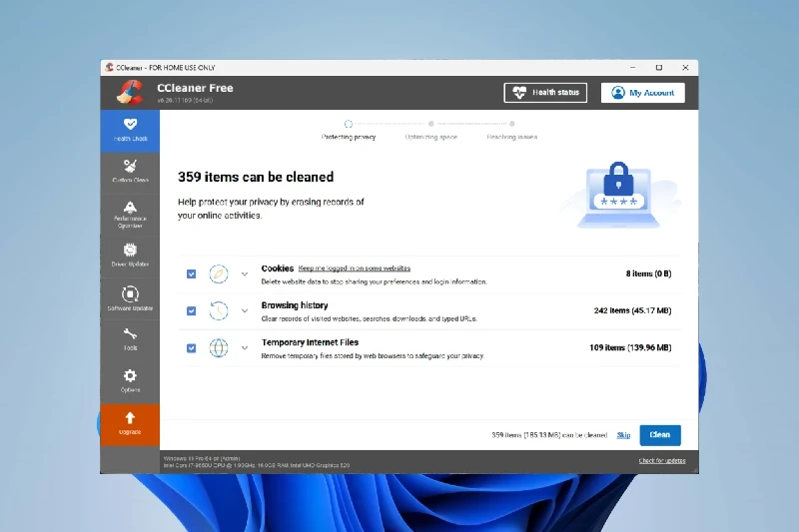Uncheck the Cookies checkbox
This screenshot has width=799, height=532.
pyautogui.click(x=191, y=273)
